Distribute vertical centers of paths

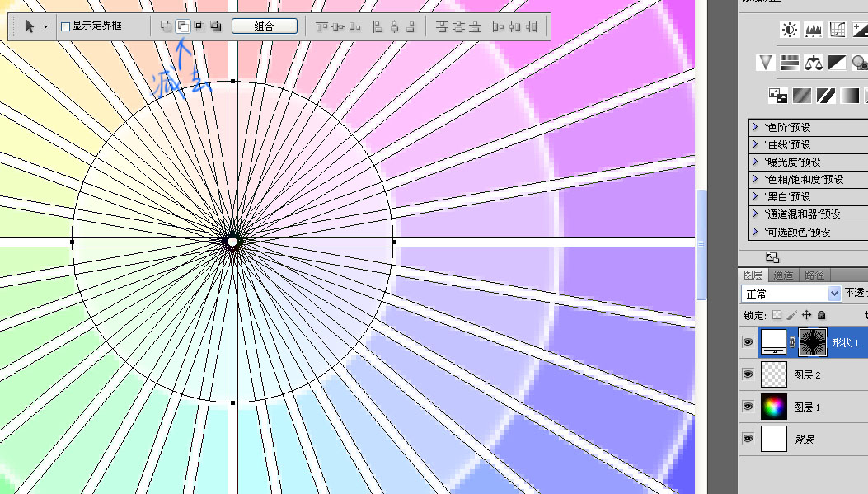coord(458,26)
